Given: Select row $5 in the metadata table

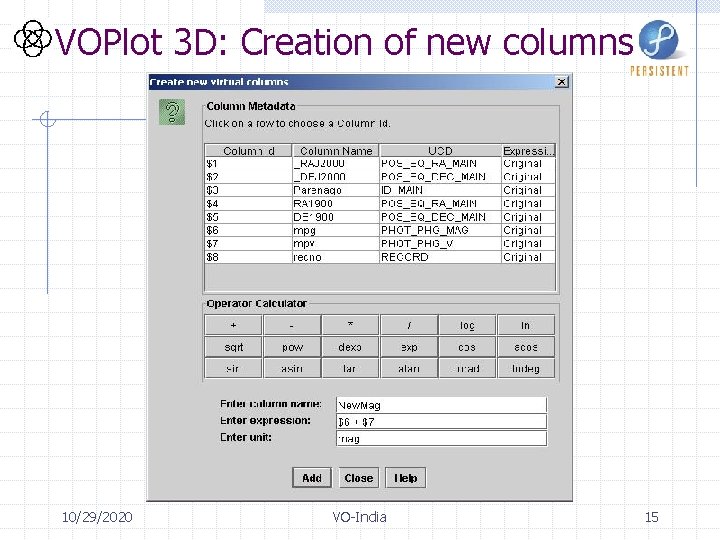Looking at the screenshot, I should coord(380,217).
